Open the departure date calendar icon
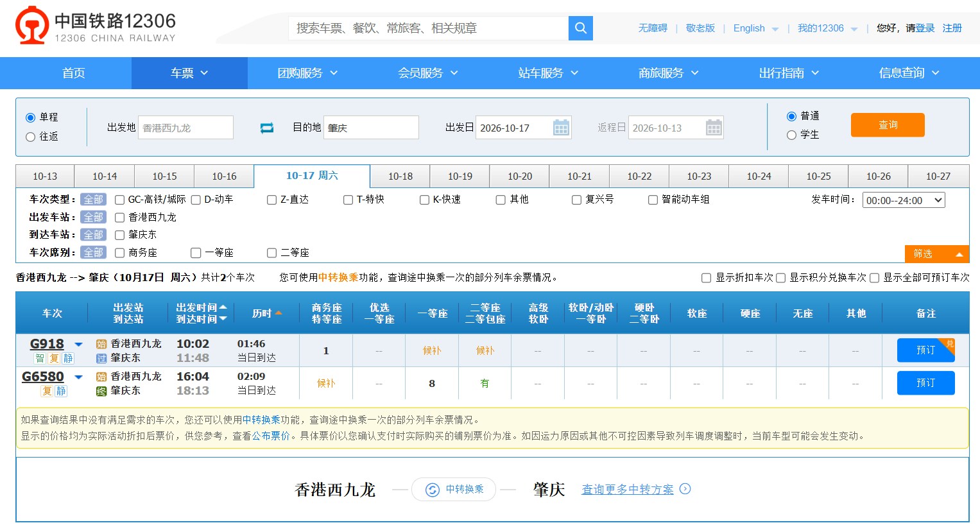This screenshot has width=980, height=532. tap(561, 128)
